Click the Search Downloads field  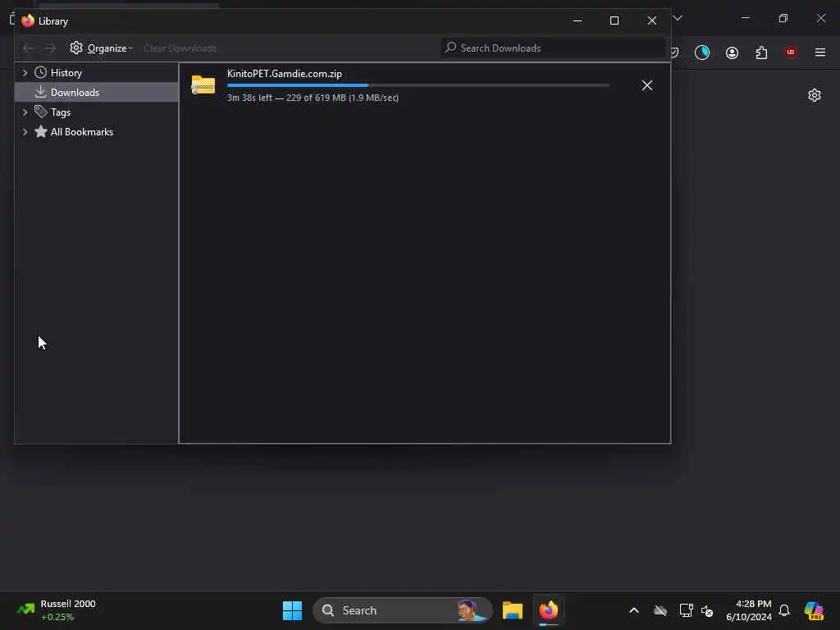click(553, 48)
